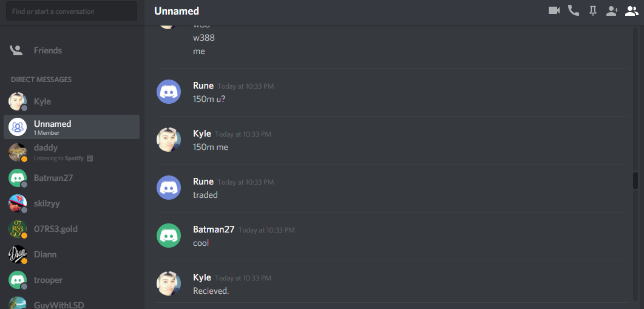Open direct message with daddy
Viewport: 644px width, 309px height.
[72, 152]
